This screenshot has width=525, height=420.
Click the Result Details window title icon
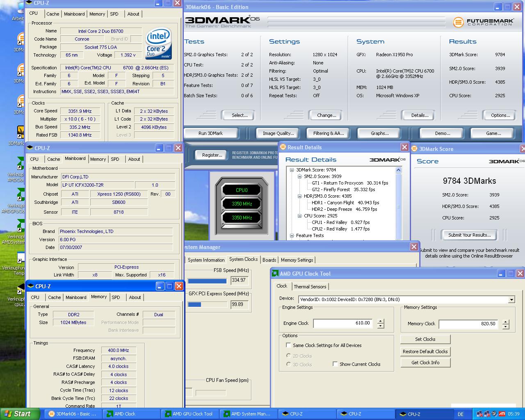pos(283,147)
